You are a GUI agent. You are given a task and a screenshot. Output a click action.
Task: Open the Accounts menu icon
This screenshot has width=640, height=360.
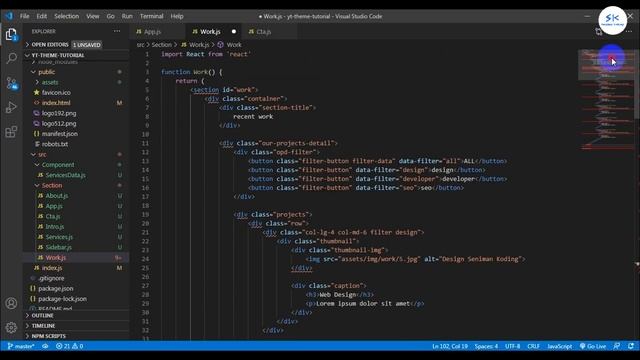pos(11,303)
